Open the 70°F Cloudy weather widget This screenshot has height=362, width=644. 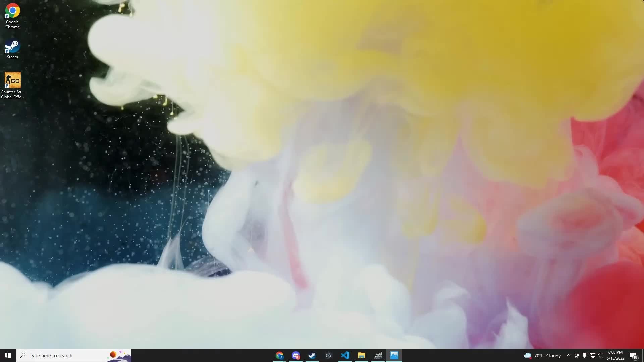pyautogui.click(x=542, y=355)
